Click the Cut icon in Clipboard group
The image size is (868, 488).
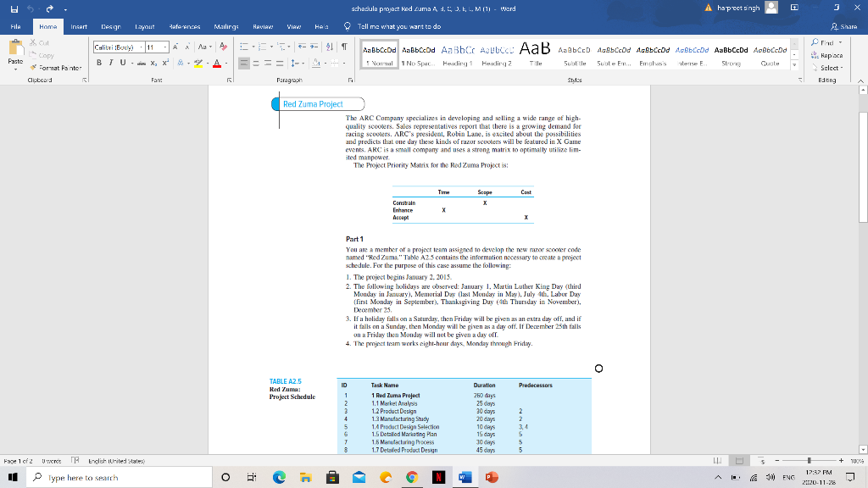pyautogui.click(x=32, y=43)
